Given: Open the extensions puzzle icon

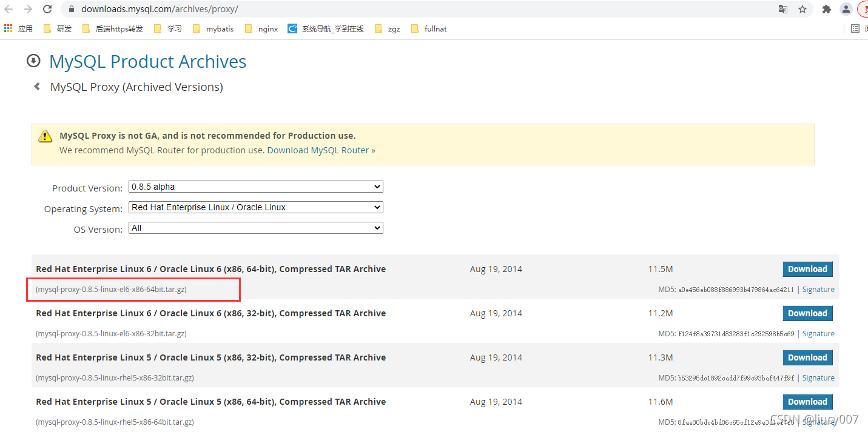Looking at the screenshot, I should pyautogui.click(x=826, y=9).
